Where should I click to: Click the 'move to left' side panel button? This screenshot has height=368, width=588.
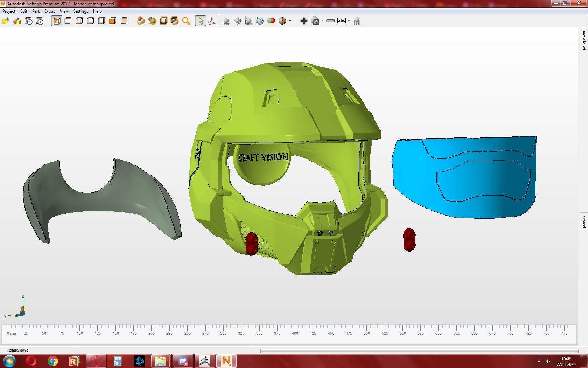pyautogui.click(x=584, y=41)
